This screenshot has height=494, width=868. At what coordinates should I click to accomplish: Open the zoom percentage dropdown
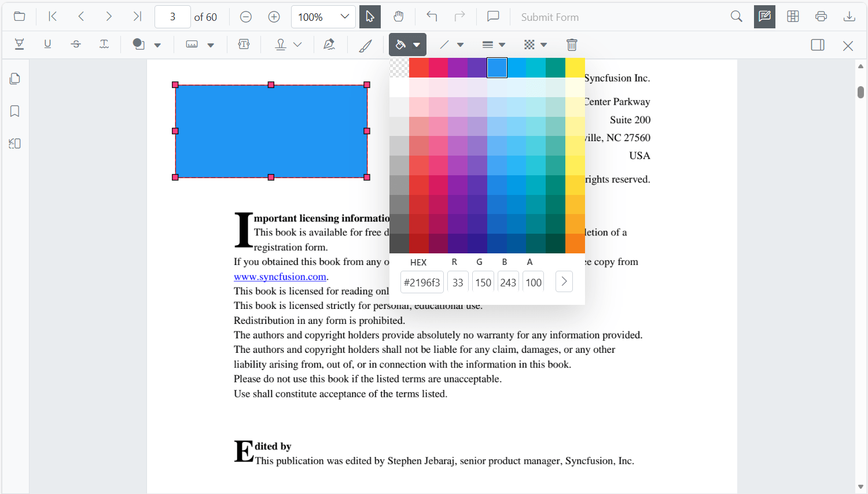pyautogui.click(x=345, y=17)
